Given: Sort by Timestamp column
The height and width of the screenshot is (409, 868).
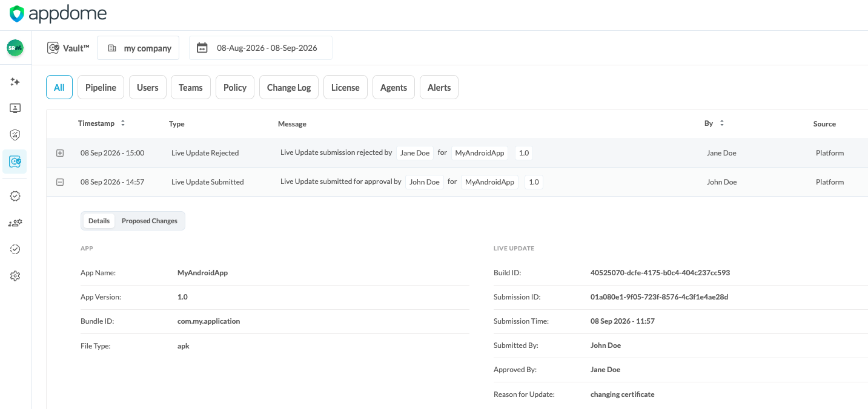Looking at the screenshot, I should 102,123.
